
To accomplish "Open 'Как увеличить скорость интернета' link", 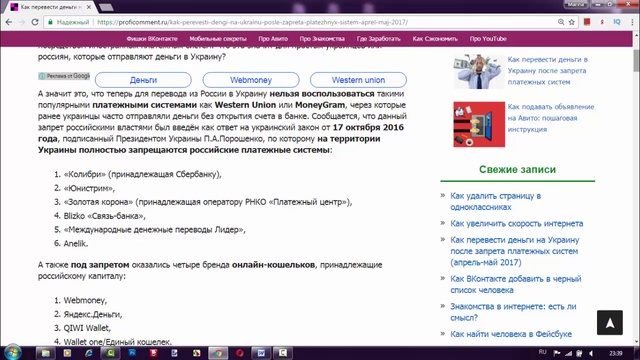I will click(517, 223).
